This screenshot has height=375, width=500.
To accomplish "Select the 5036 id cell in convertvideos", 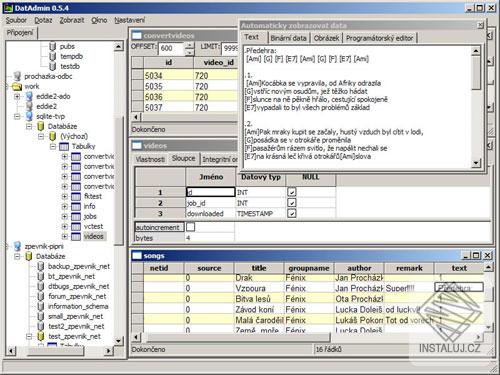I will tap(168, 97).
